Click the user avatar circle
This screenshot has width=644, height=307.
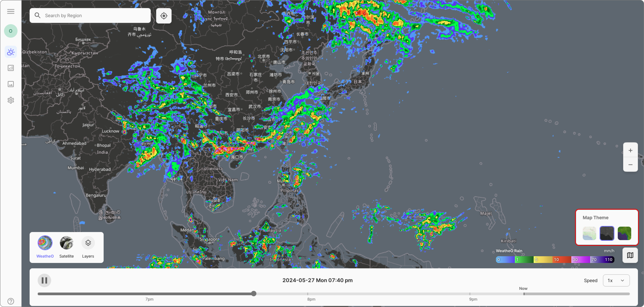(x=11, y=31)
